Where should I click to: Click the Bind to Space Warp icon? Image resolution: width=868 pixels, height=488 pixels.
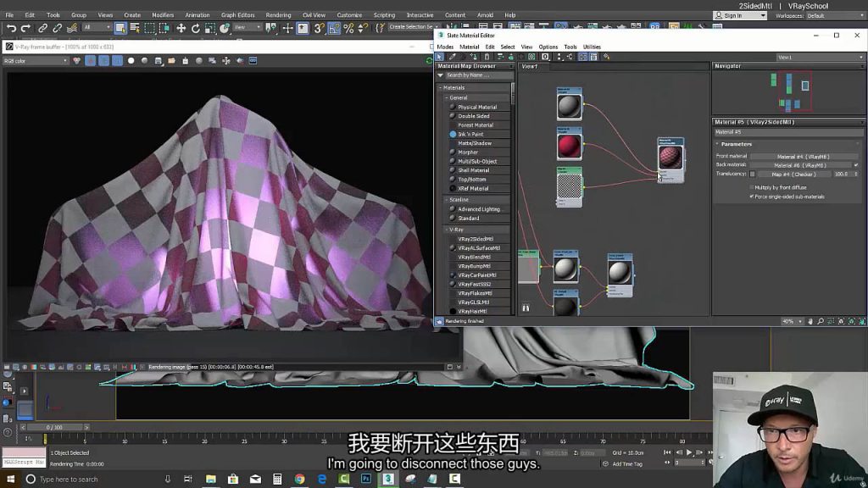click(x=71, y=28)
